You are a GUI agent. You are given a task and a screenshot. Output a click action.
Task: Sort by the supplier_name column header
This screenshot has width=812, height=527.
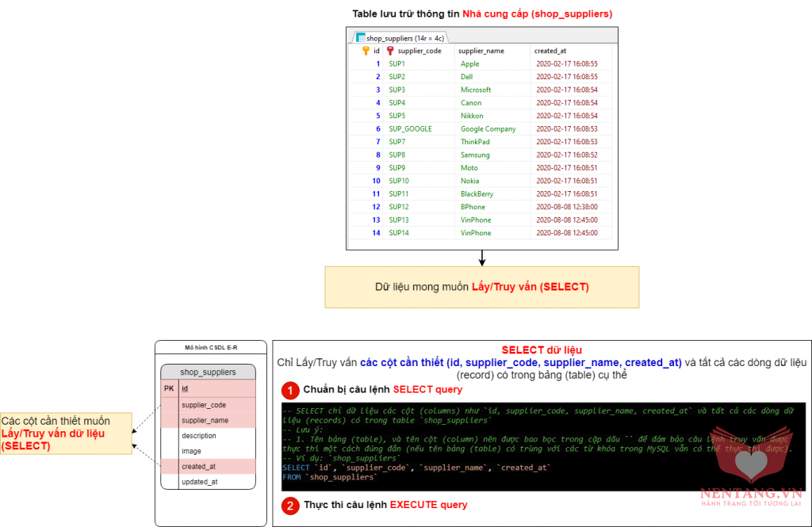(481, 51)
